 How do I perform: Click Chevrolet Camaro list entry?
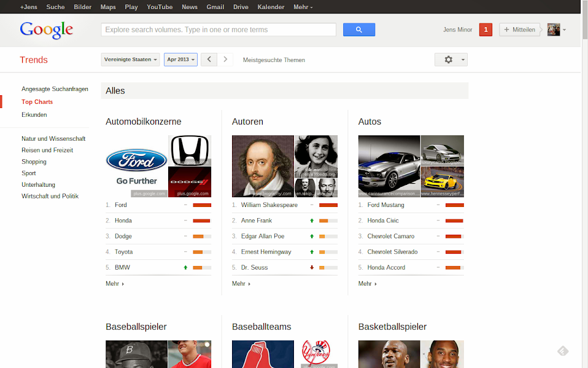tap(391, 236)
